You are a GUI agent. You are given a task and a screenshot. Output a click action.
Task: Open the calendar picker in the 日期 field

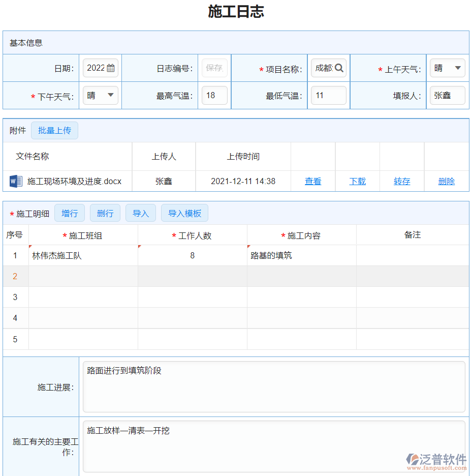pyautogui.click(x=109, y=68)
